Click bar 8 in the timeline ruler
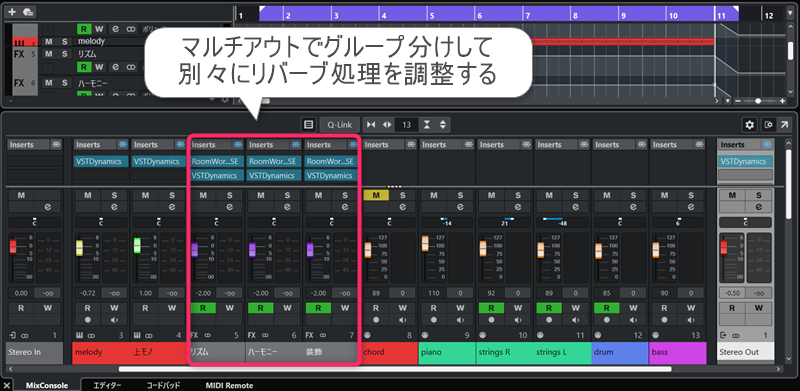 coord(575,16)
